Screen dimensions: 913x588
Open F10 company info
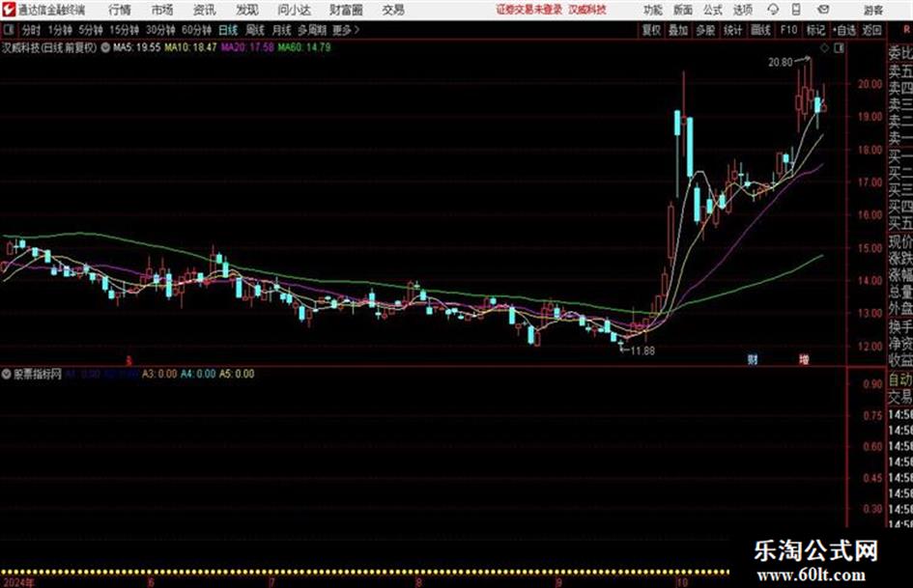pos(788,30)
